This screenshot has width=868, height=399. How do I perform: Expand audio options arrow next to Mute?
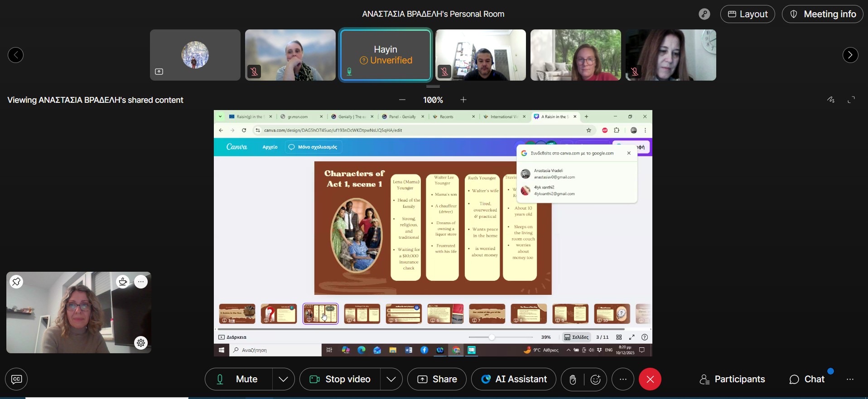284,379
